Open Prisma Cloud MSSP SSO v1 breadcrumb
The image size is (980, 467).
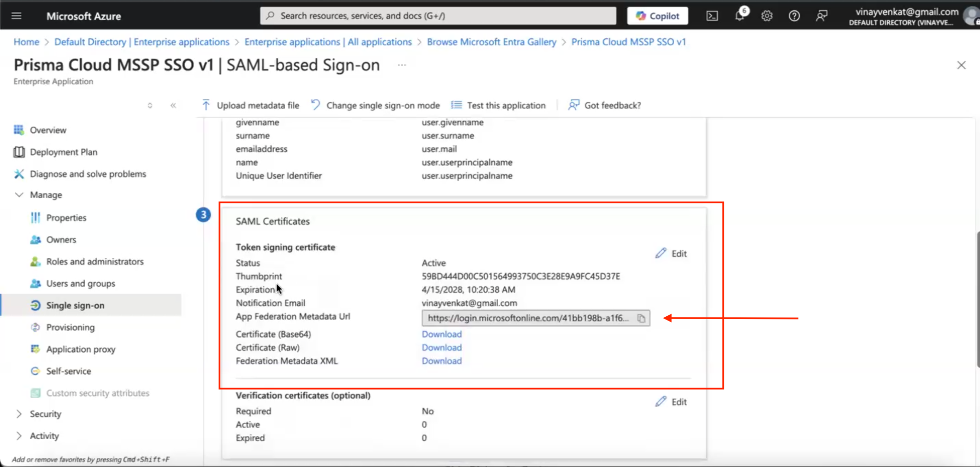(x=628, y=42)
